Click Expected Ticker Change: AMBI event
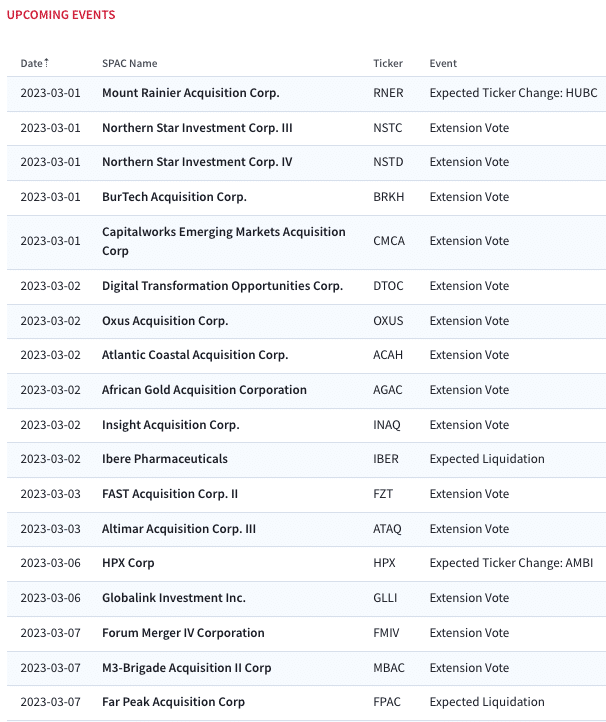 point(512,563)
